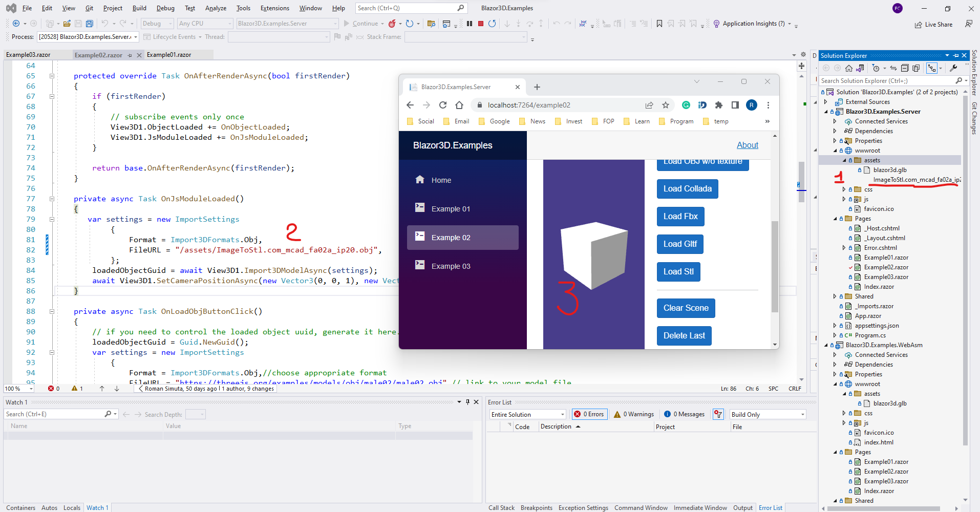This screenshot has height=512, width=980.
Task: Click the Save All toolbar icon
Action: 89,23
